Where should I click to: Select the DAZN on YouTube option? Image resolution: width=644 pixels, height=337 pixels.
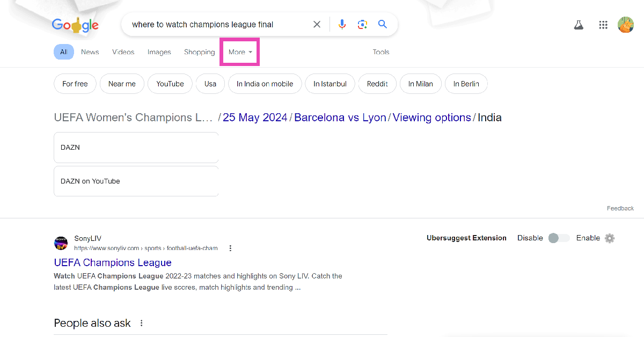click(x=136, y=181)
